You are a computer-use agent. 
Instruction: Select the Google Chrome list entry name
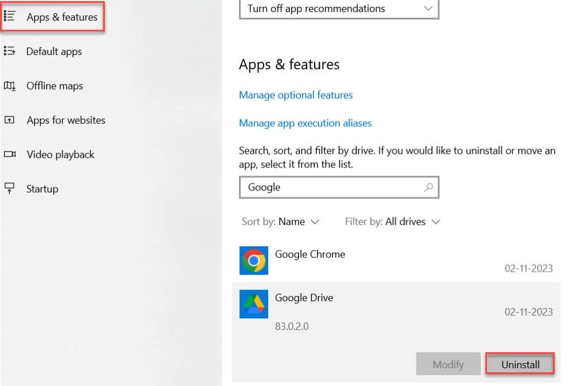tap(310, 254)
